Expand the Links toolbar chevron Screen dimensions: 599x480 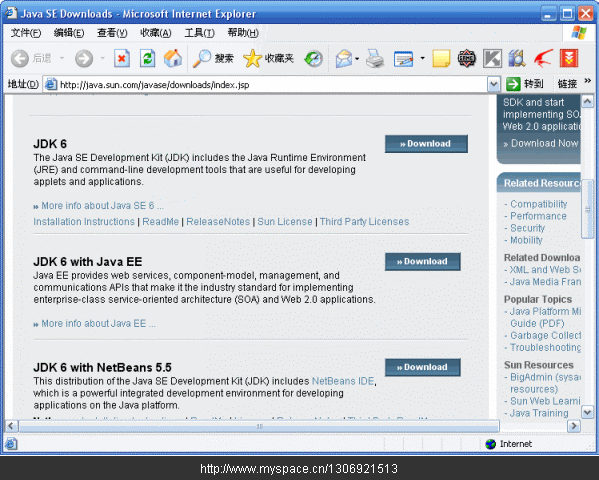(x=588, y=81)
